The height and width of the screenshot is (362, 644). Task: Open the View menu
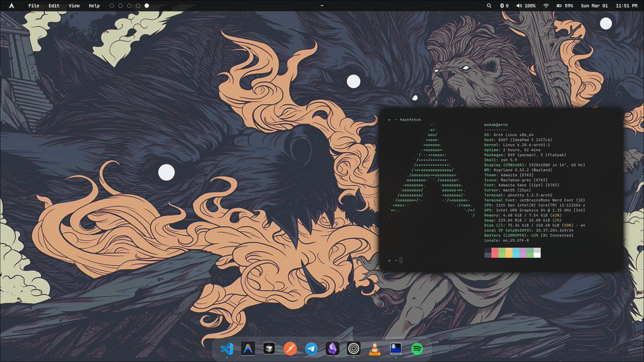point(74,5)
